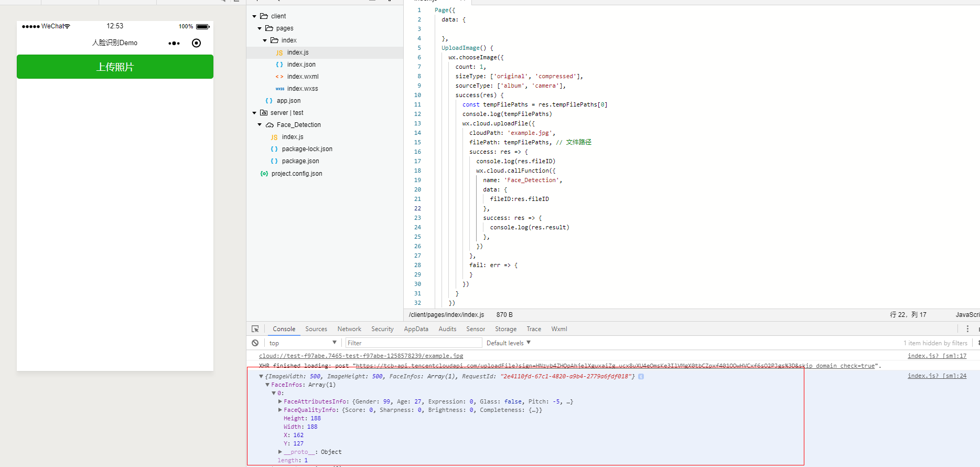Click the info badge beside RequestId
980x467 pixels.
tap(641, 377)
